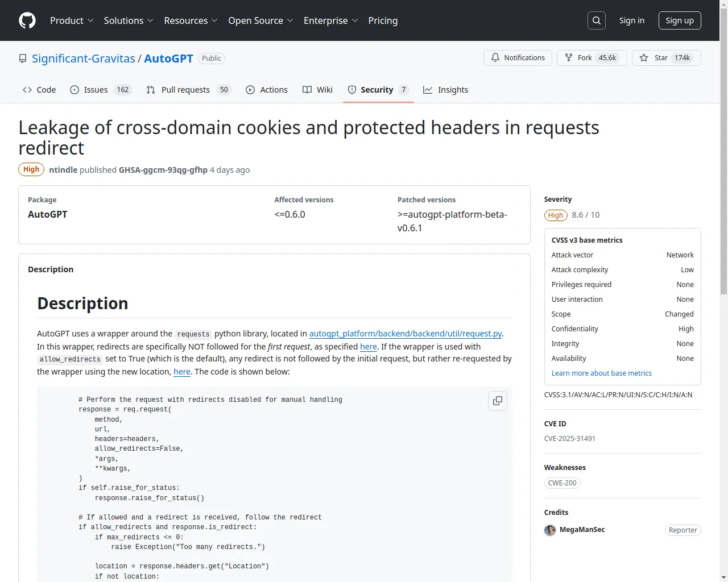Expand the Product menu

(x=72, y=20)
